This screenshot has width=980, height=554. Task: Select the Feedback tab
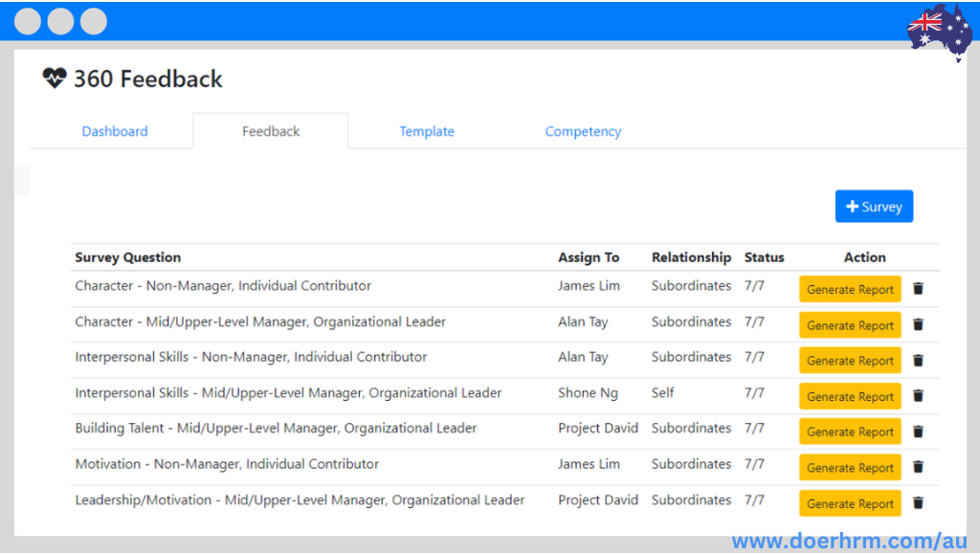(x=271, y=131)
